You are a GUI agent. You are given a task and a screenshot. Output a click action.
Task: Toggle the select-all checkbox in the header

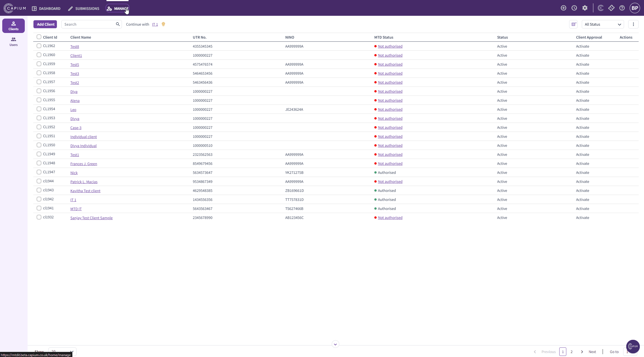39,37
